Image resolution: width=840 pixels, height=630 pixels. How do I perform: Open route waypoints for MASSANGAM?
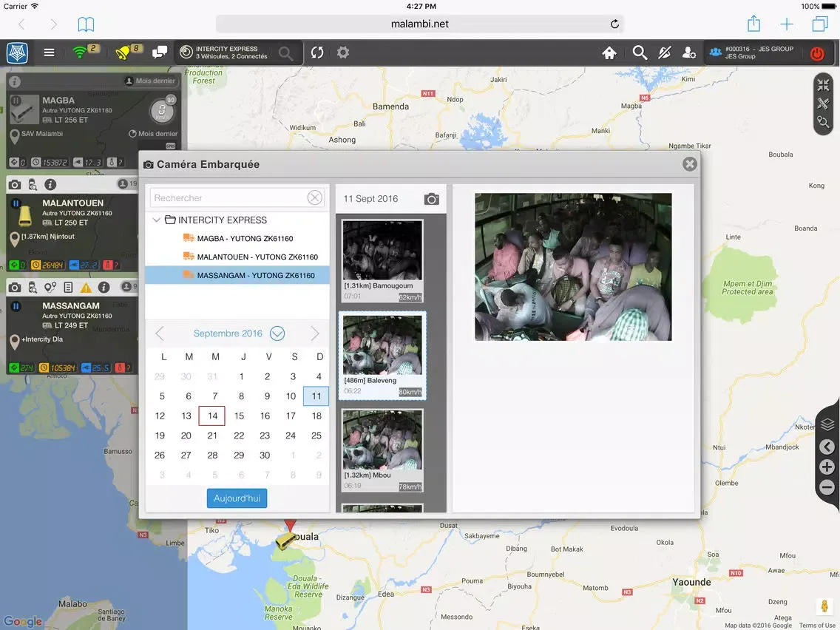point(50,288)
